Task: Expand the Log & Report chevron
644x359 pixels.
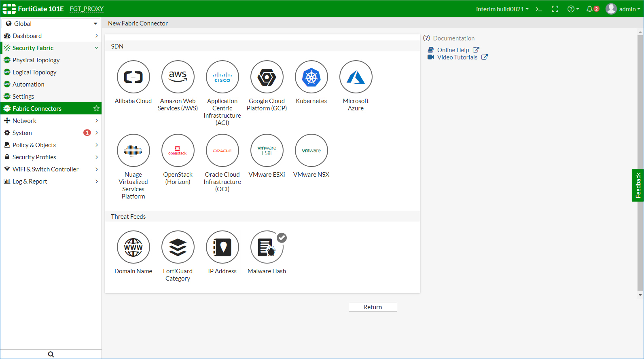Action: point(97,182)
